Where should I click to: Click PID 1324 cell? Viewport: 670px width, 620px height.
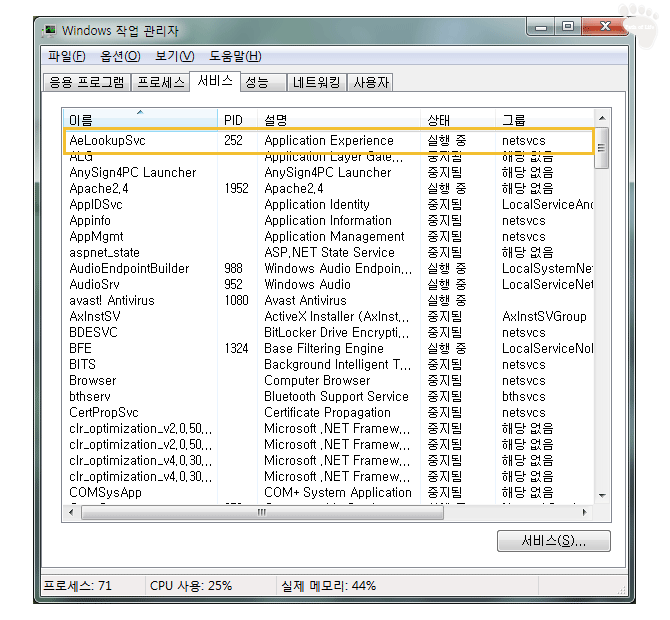[x=236, y=349]
